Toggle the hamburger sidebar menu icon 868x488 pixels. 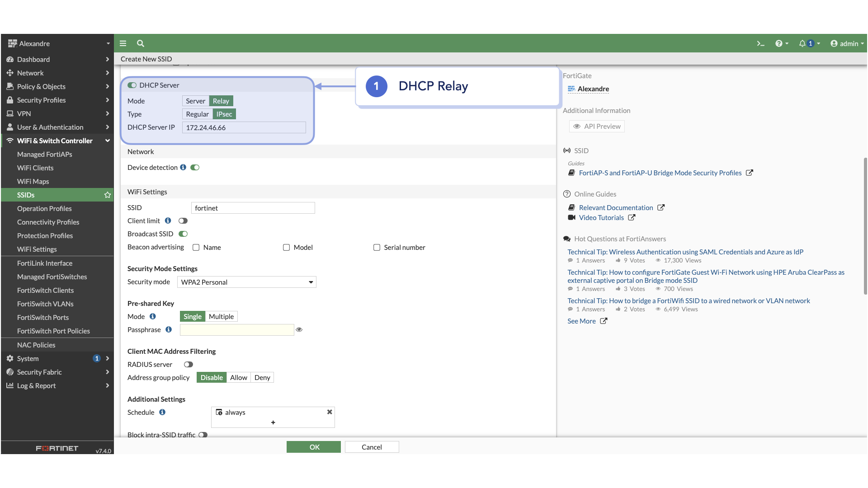coord(123,43)
